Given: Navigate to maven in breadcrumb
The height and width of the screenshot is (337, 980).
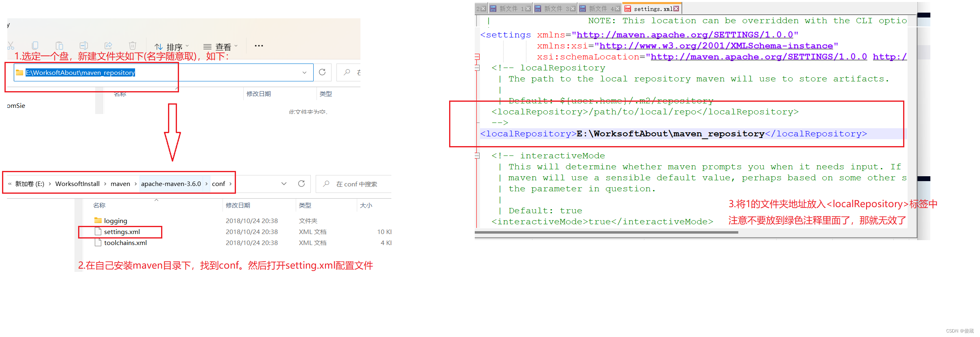Looking at the screenshot, I should [120, 184].
